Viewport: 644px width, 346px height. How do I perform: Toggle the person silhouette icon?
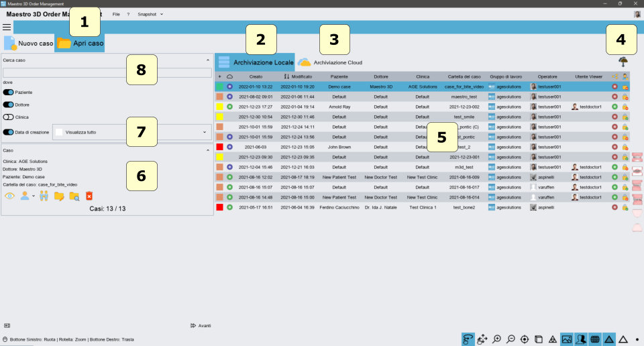[x=581, y=339]
